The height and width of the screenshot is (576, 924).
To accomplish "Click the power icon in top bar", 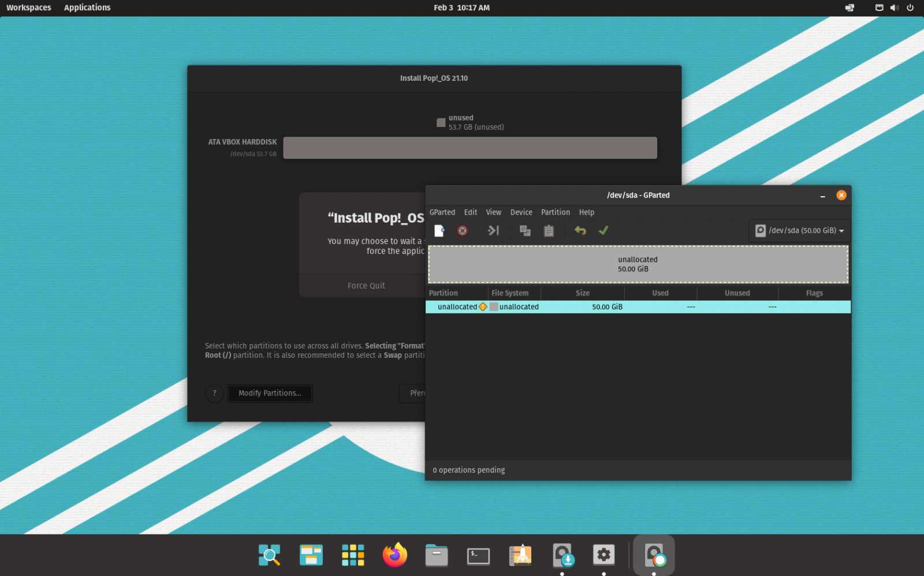I will (910, 8).
